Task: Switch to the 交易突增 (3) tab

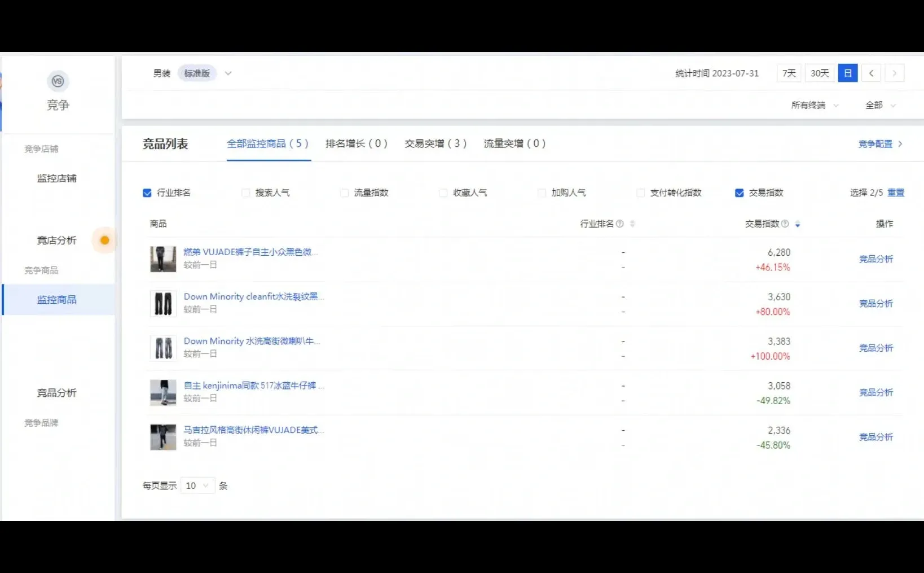Action: pos(435,144)
